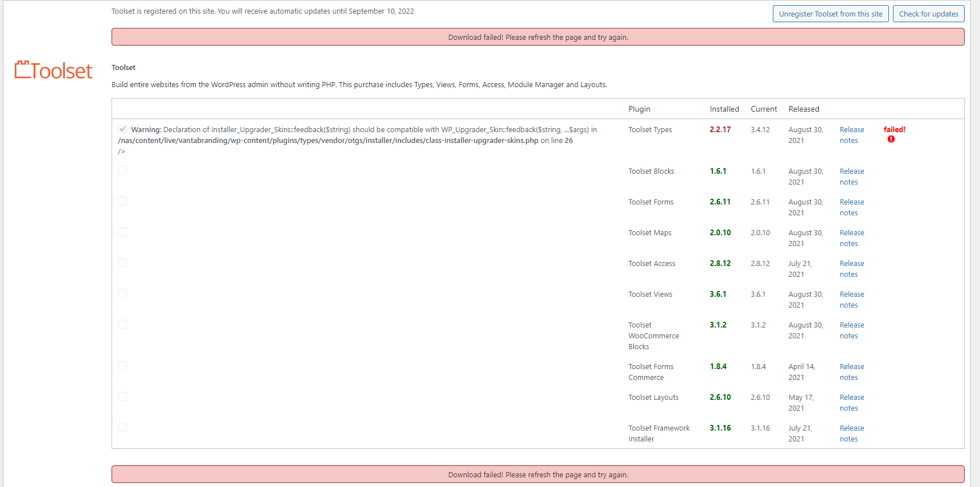Image resolution: width=980 pixels, height=487 pixels.
Task: Click the May 17, 2021 release date
Action: (801, 403)
